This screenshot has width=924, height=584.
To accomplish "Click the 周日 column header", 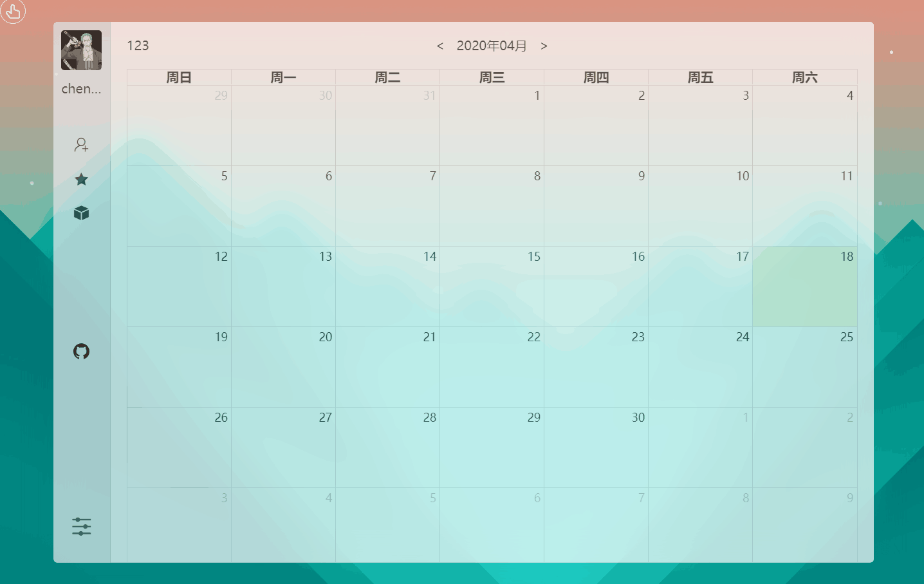I will [x=179, y=77].
